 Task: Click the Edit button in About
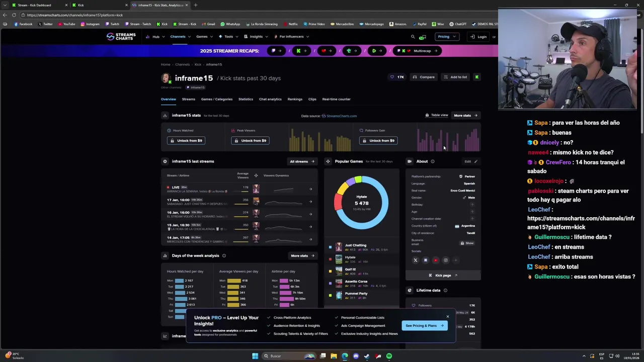(470, 161)
